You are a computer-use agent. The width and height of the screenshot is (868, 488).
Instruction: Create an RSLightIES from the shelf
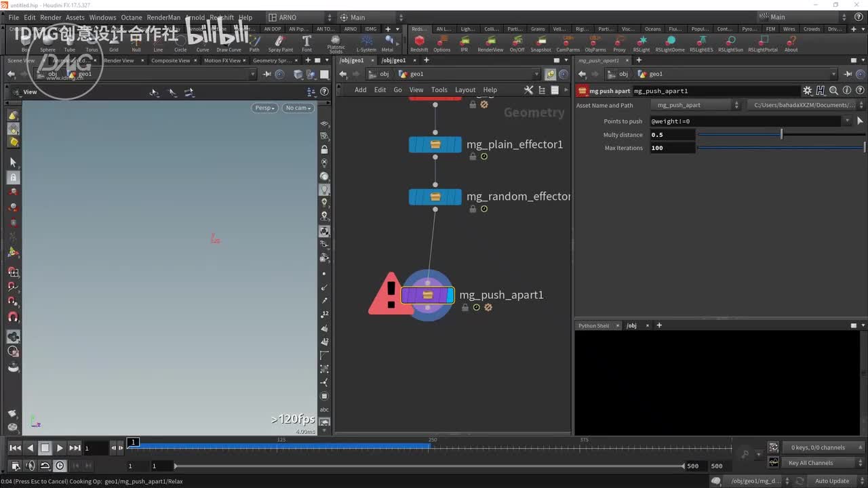[x=701, y=44]
